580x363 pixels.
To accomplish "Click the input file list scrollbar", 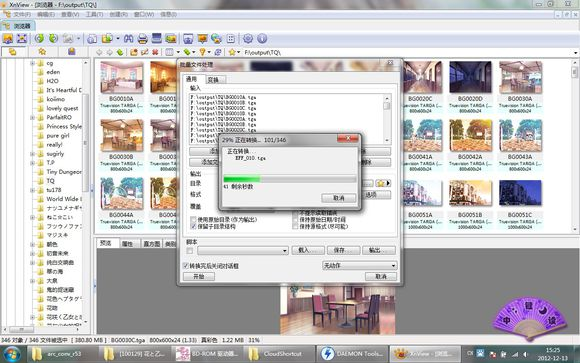I will pyautogui.click(x=387, y=119).
